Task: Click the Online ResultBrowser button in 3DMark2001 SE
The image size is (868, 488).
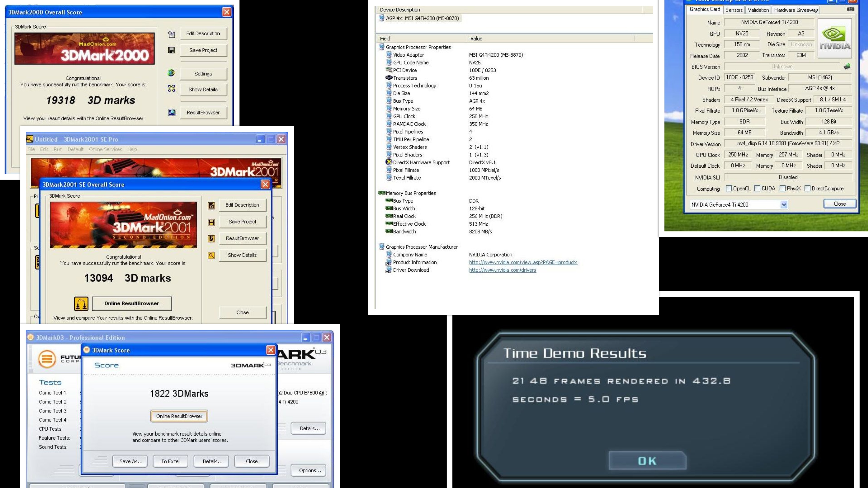Action: (132, 303)
